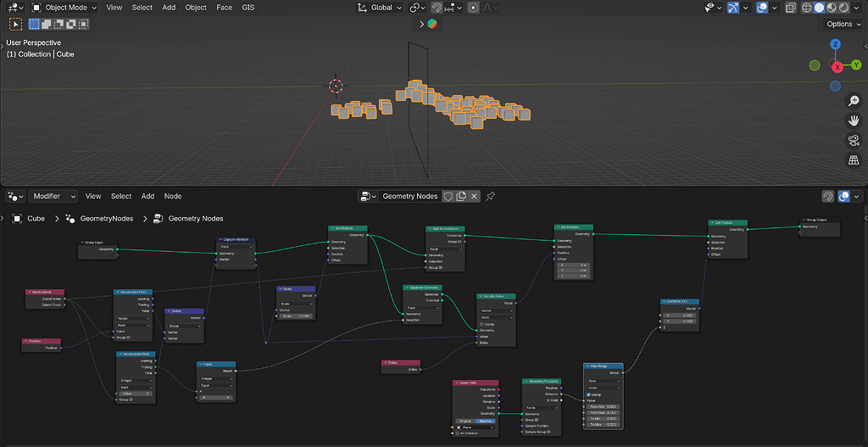Open the Object Mode dropdown
The height and width of the screenshot is (447, 868).
pos(64,8)
